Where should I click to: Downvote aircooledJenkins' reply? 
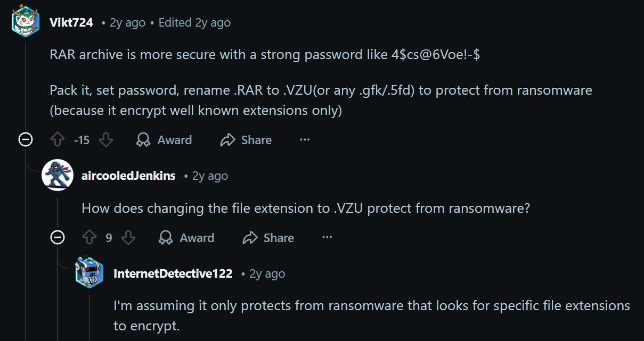128,238
